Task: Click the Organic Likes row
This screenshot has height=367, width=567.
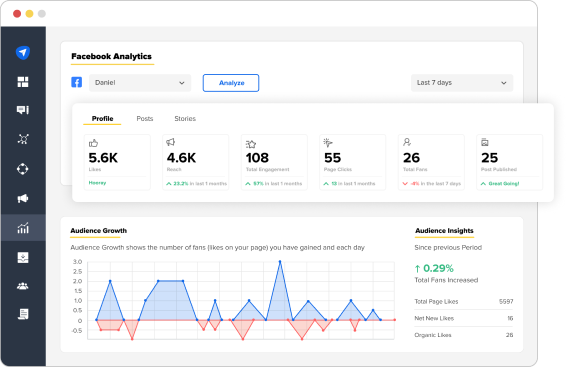Action: point(464,335)
